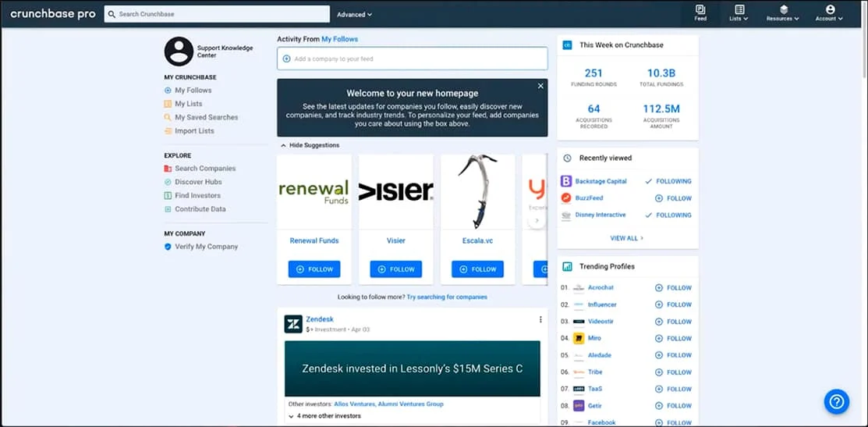Screen dimensions: 868x427
Task: Open the Zendesk post three-dot menu
Action: coord(540,319)
